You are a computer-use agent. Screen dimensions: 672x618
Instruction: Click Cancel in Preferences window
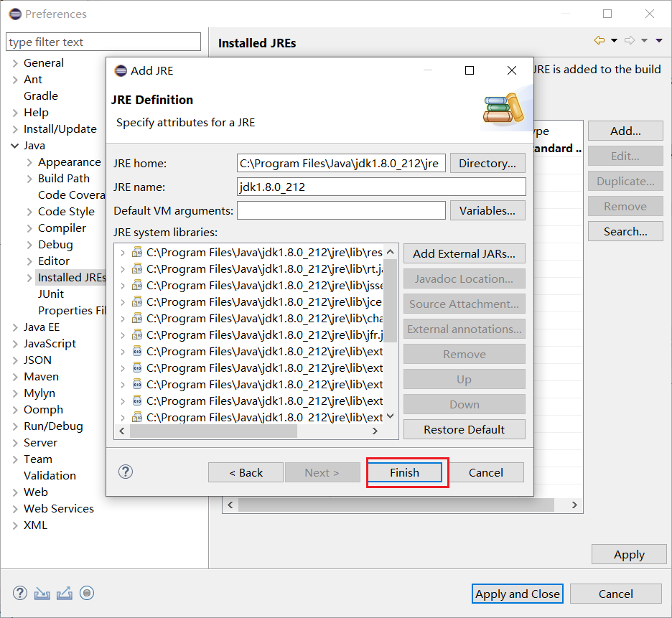pyautogui.click(x=615, y=594)
